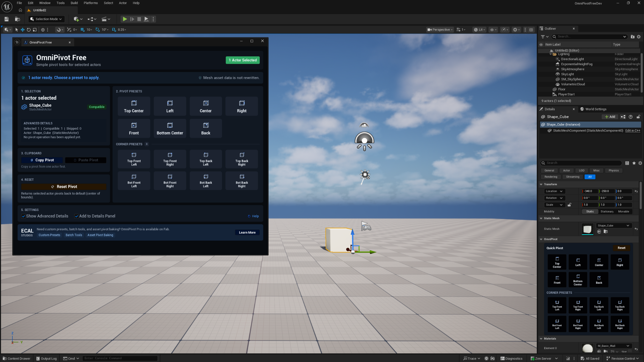Viewport: 644px width, 362px height.
Task: Set Mobility to Stationary
Action: click(x=607, y=212)
